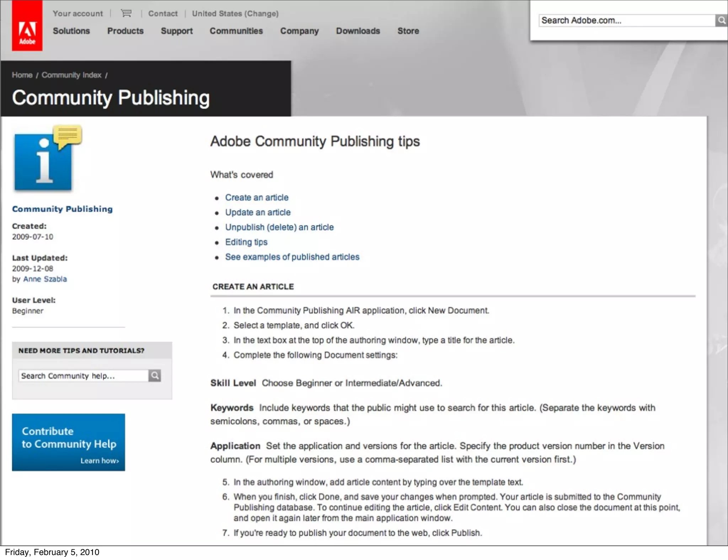Click the blue Community Publishing info icon
This screenshot has height=560, width=728.
(x=43, y=162)
